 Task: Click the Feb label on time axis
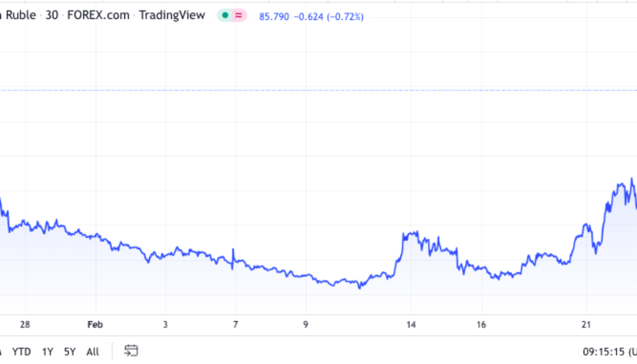(x=95, y=325)
